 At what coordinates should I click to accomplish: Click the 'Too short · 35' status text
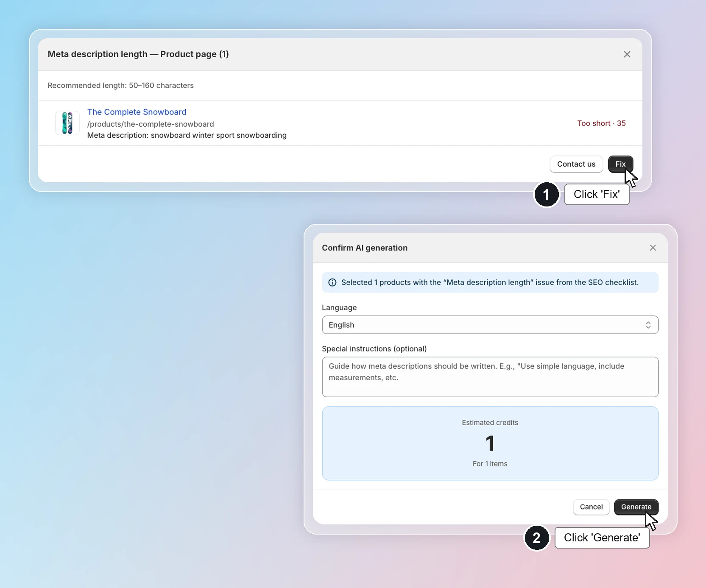[601, 123]
